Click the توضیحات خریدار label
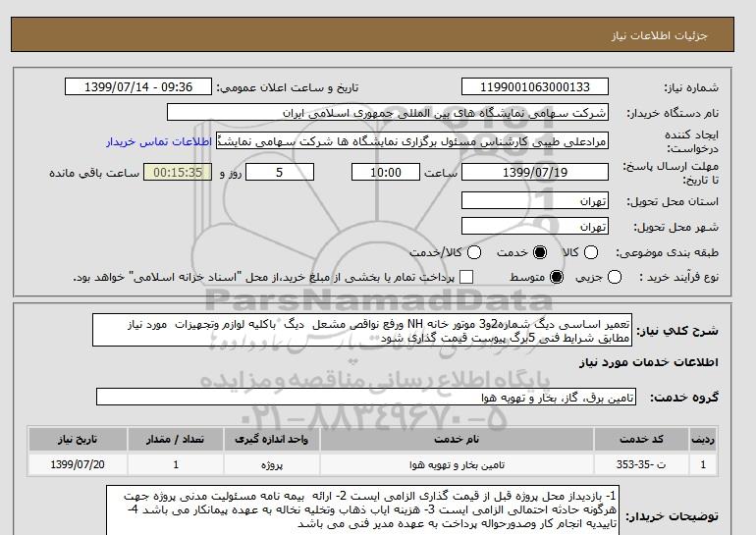Viewport: 756px width, 535px height. (673, 516)
